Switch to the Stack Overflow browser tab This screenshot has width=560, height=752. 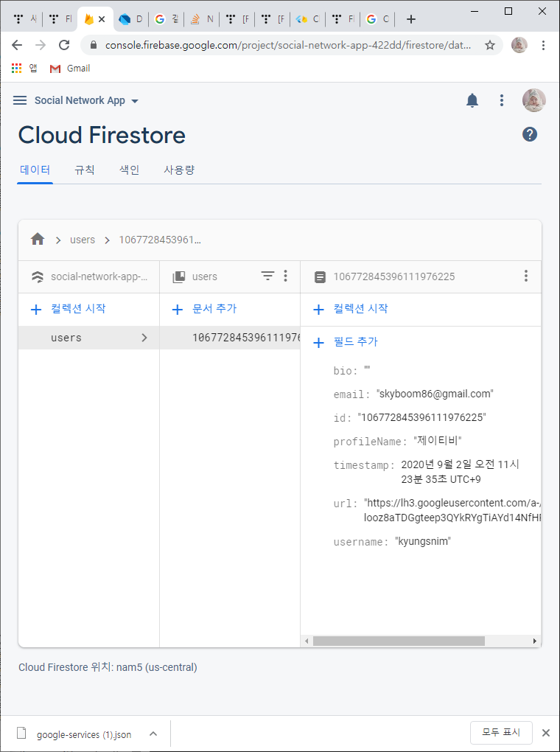(201, 19)
